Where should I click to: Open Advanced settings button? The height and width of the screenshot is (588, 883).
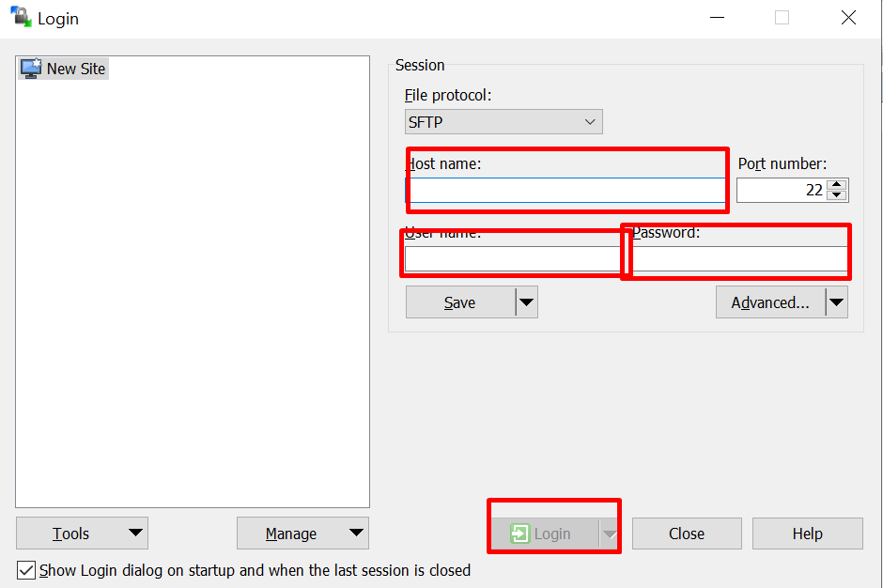[x=770, y=302]
